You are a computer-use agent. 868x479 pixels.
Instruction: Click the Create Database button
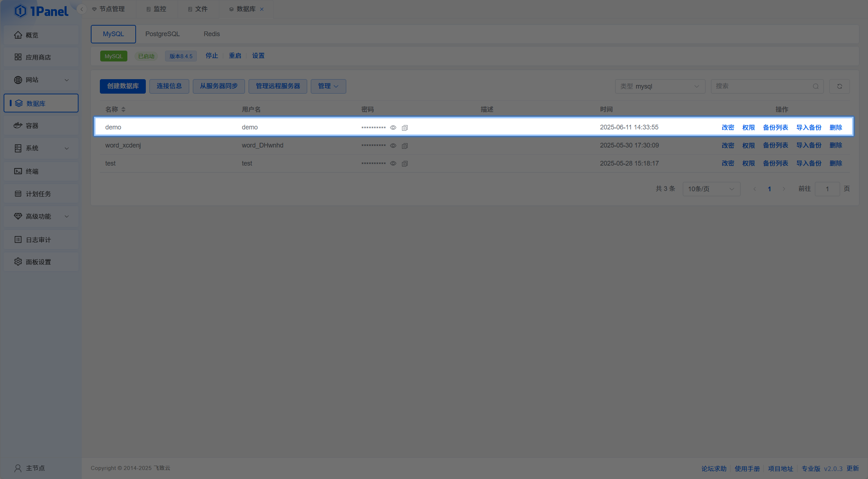[x=123, y=86]
